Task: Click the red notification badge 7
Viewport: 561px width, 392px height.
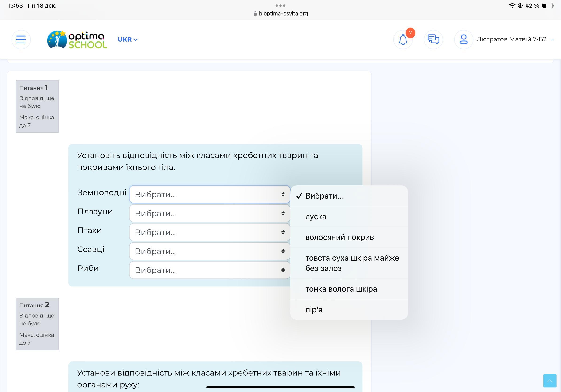Action: tap(410, 33)
